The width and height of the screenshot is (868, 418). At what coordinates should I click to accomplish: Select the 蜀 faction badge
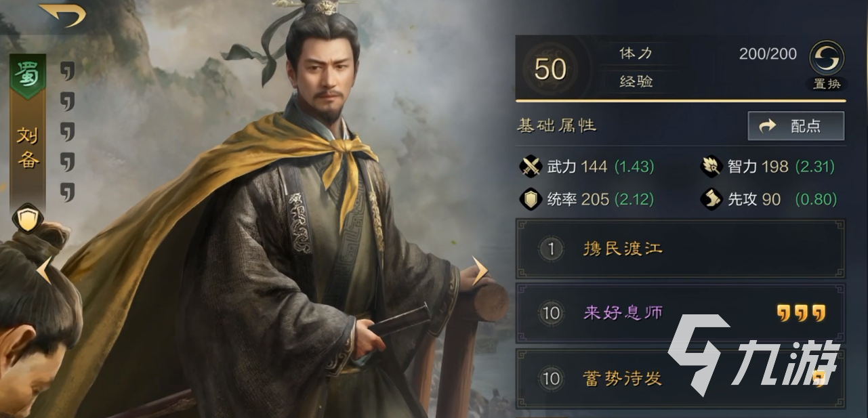click(28, 73)
